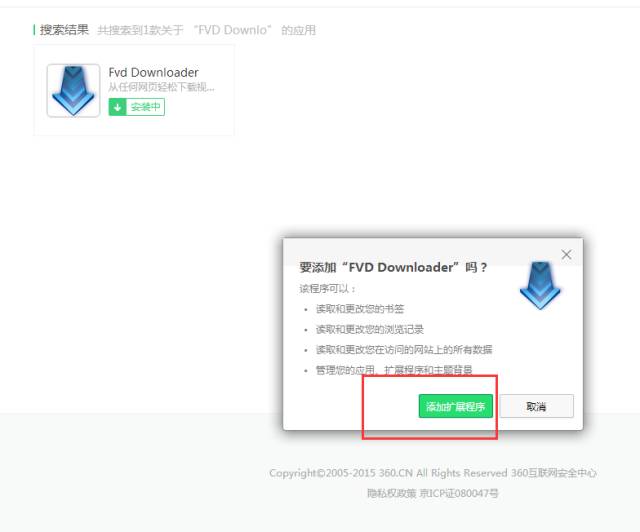This screenshot has width=640, height=532.
Task: Click the FVD Downloader arrow icon in dialog
Action: tap(540, 285)
